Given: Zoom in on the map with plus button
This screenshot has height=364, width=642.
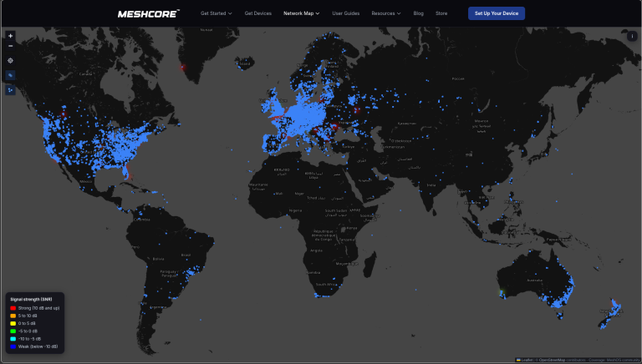Looking at the screenshot, I should (x=10, y=36).
